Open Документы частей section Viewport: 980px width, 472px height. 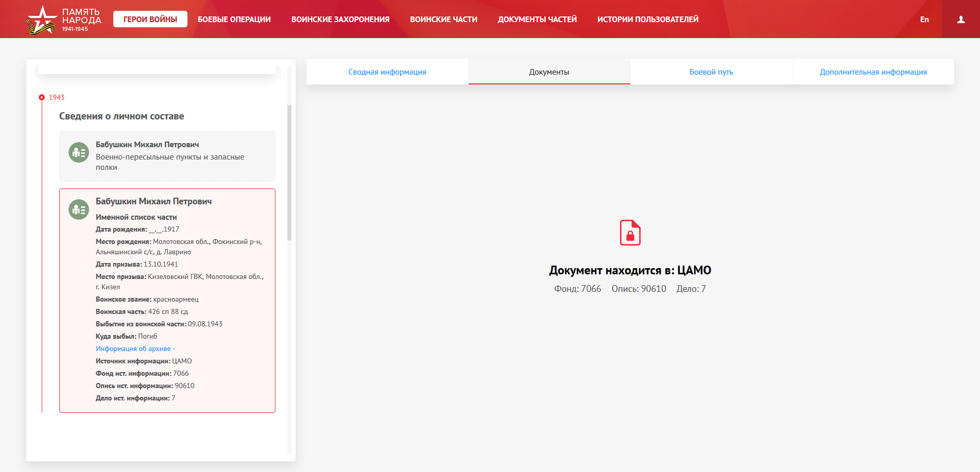click(537, 20)
